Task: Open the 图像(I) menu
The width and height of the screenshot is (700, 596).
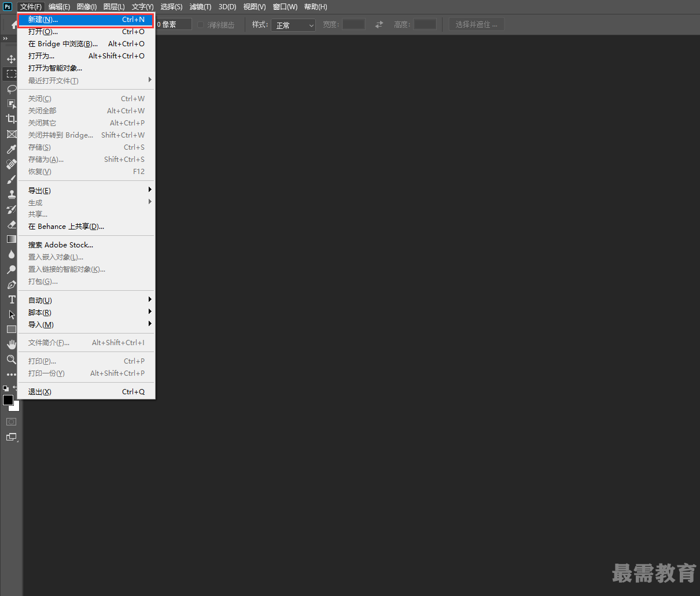Action: click(87, 7)
